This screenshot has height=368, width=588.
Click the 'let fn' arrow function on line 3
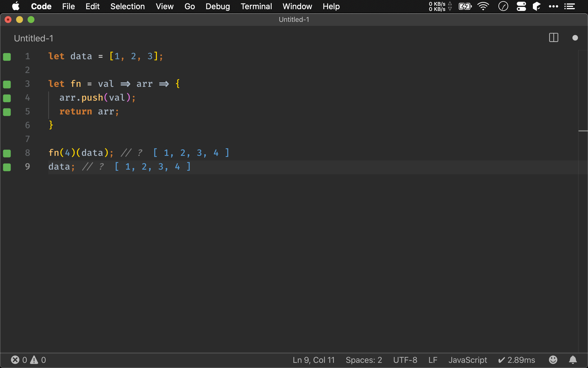[x=114, y=84]
